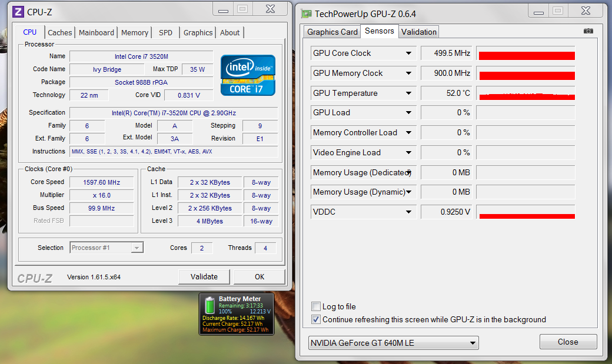Open the Memory Usage (Dynamic) dropdown
The image size is (612, 364).
pyautogui.click(x=408, y=192)
